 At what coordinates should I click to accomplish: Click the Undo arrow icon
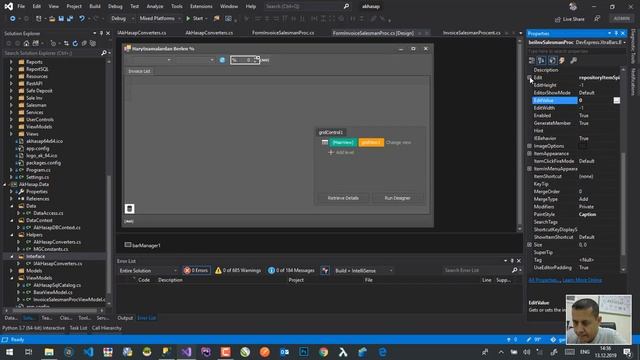82,19
